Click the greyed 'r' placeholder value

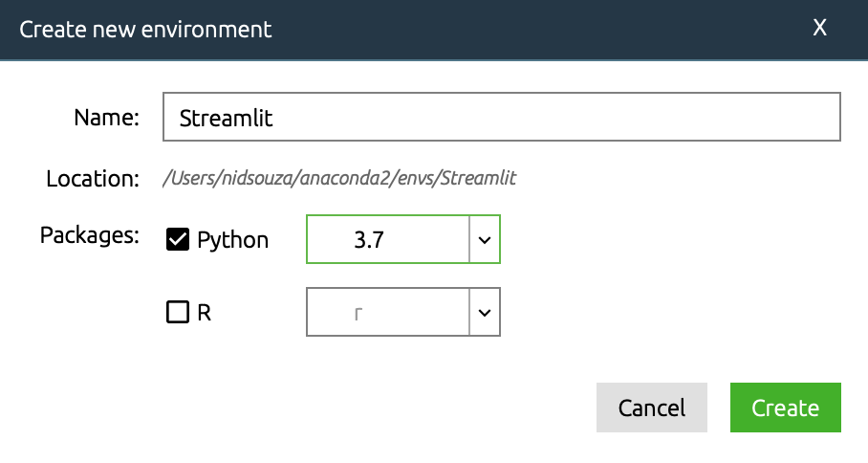pos(358,314)
